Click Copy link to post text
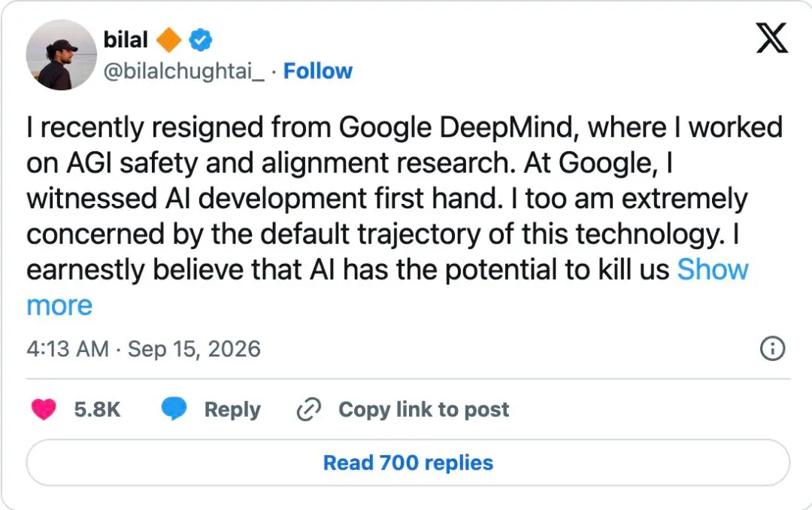Screen dimensions: 812x510 (x=423, y=409)
